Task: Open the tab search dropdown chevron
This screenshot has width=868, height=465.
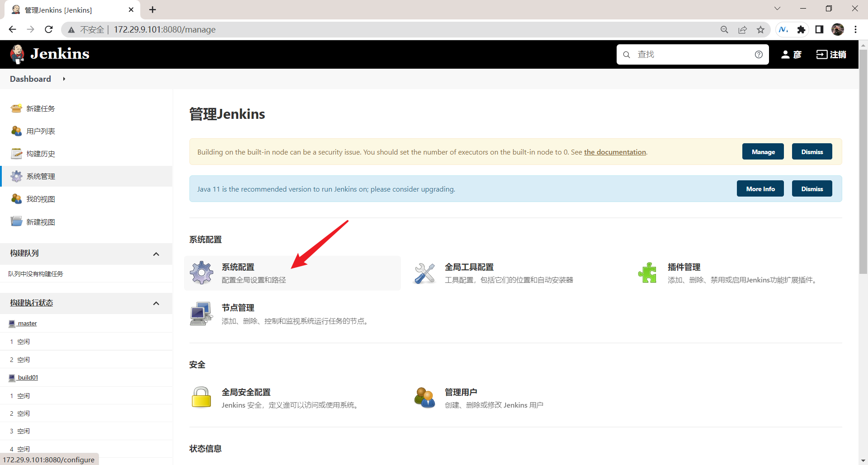Action: [x=777, y=9]
